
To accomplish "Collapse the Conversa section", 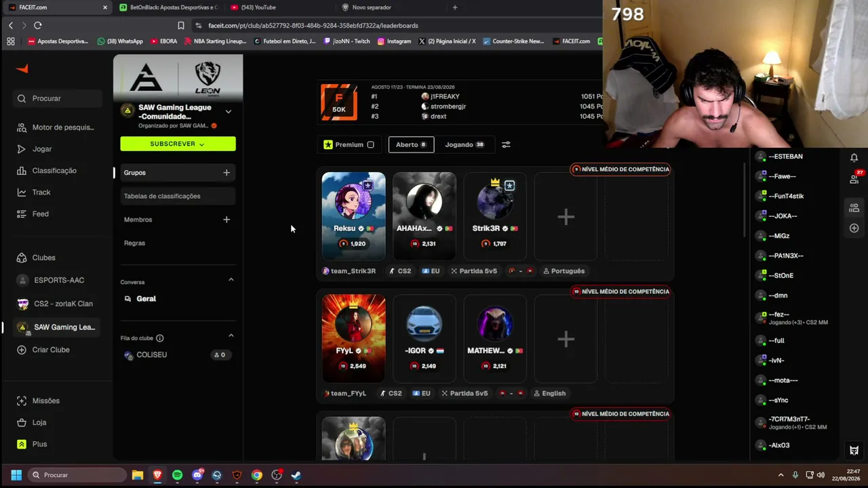I will point(231,280).
